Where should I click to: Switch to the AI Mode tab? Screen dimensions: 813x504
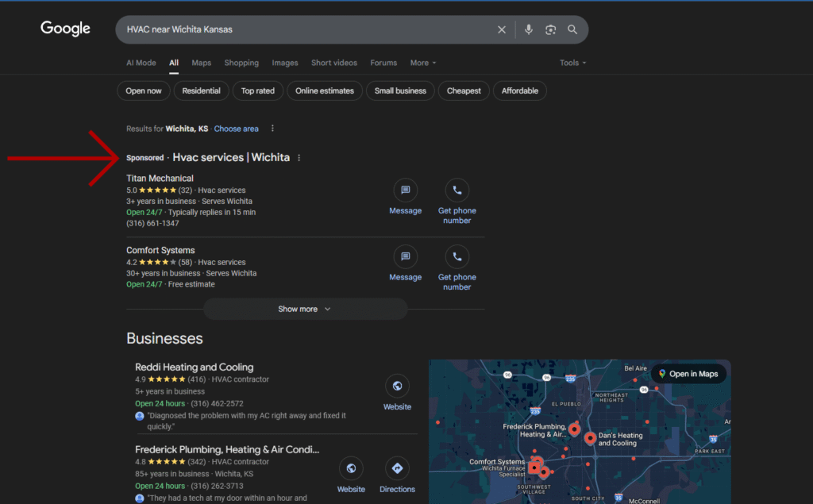[x=141, y=63]
